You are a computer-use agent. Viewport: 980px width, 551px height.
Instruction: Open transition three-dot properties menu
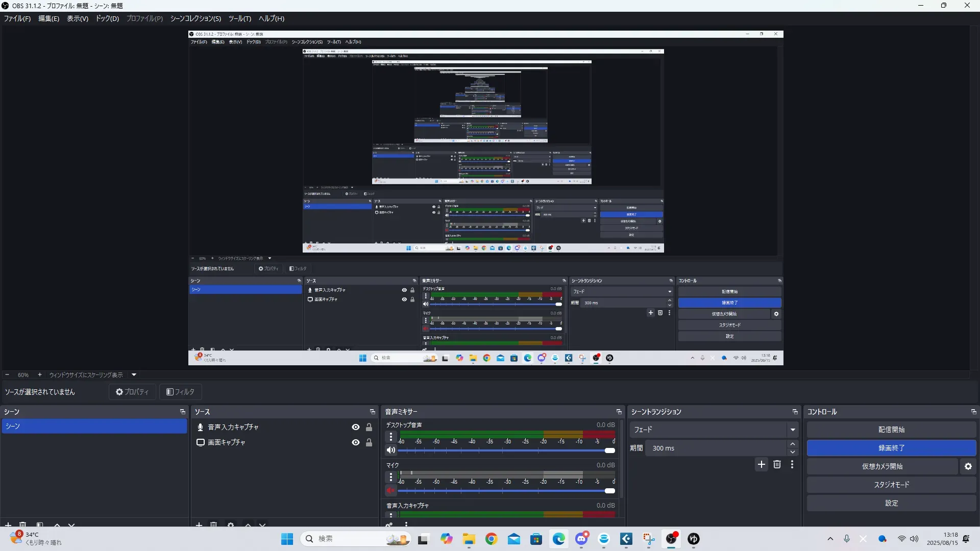792,464
